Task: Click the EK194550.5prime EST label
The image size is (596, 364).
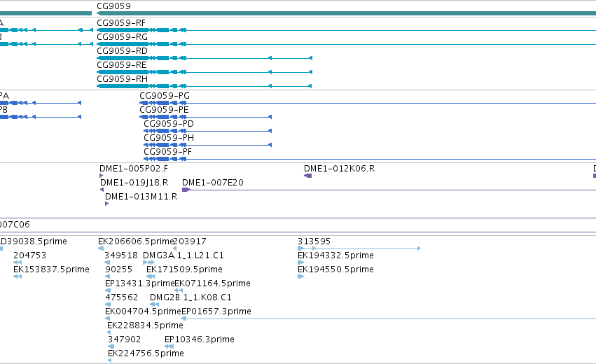Action: [x=335, y=269]
